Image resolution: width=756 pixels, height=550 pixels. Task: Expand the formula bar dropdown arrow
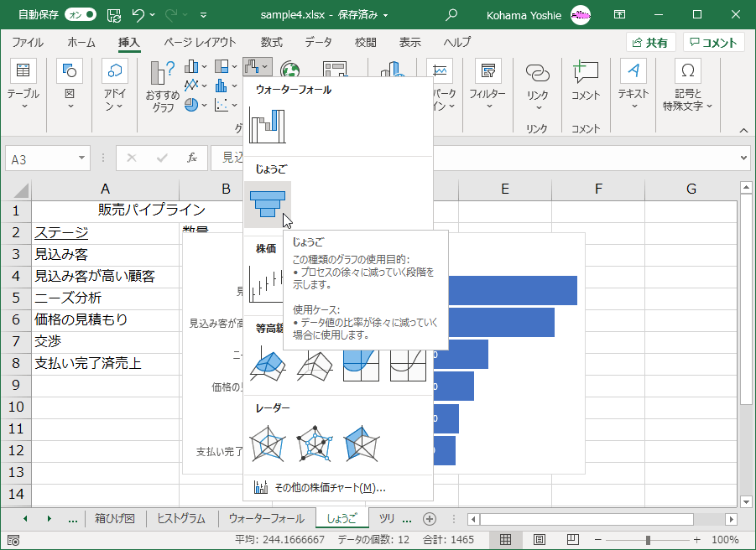[x=743, y=158]
